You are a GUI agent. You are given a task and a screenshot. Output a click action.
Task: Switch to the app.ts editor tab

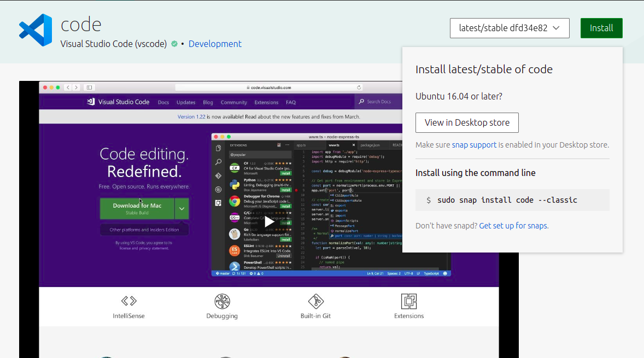pos(301,145)
